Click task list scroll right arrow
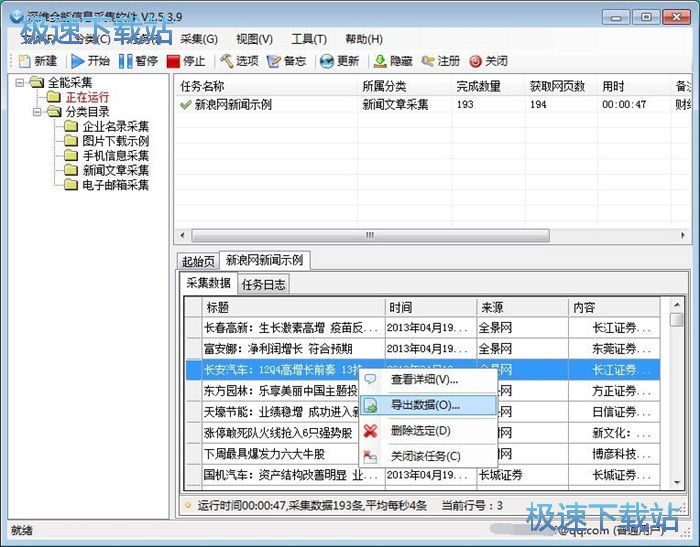This screenshot has height=547, width=700. [683, 235]
